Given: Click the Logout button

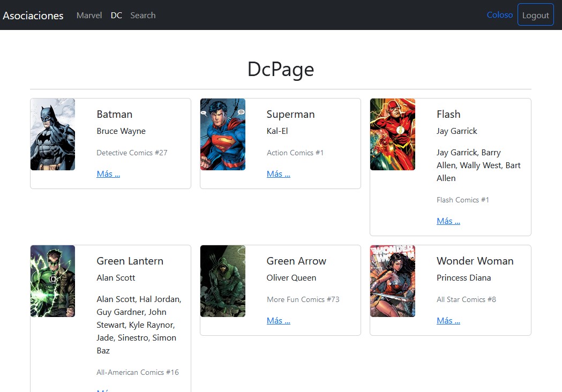Looking at the screenshot, I should tap(535, 14).
